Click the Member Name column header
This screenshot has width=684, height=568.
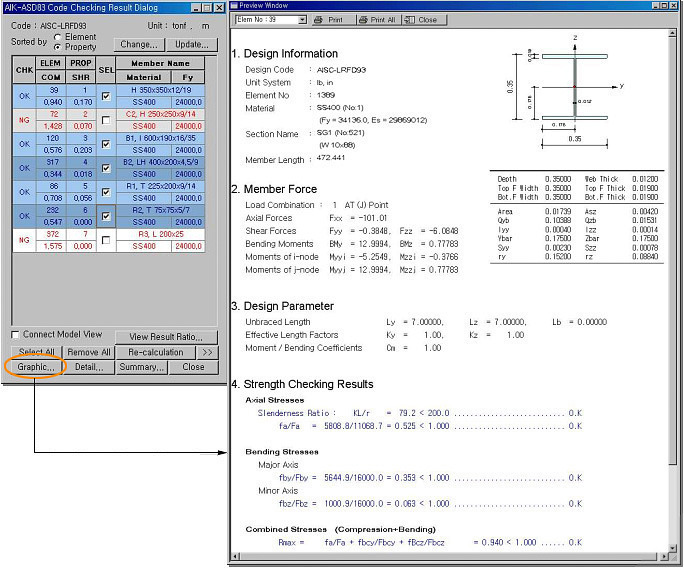161,63
